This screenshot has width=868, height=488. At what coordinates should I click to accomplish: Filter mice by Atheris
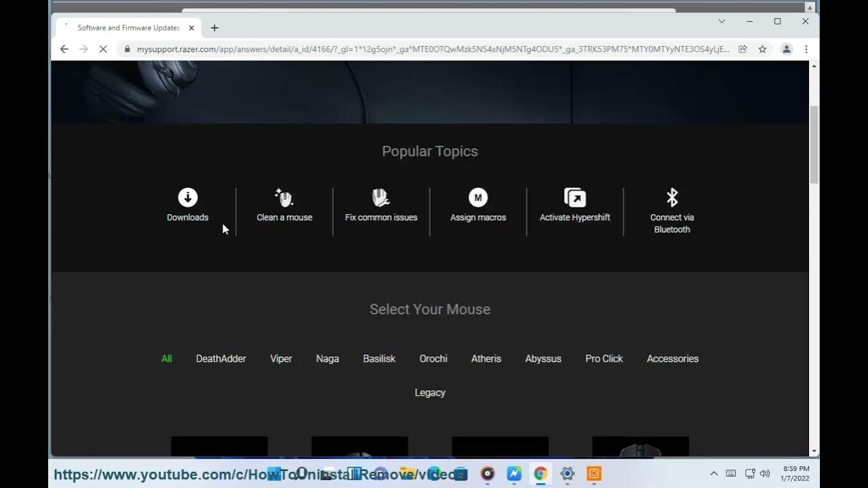486,359
